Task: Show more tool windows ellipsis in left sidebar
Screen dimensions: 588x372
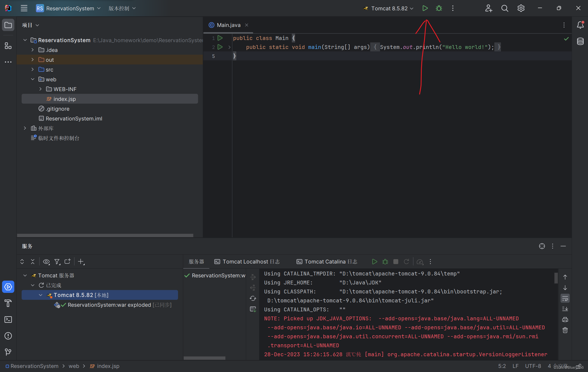Action: pyautogui.click(x=8, y=62)
